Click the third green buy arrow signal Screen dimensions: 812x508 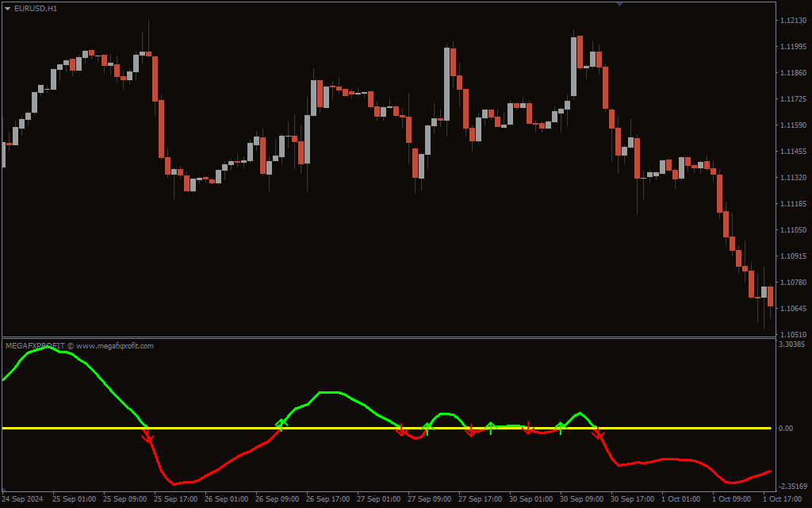(x=490, y=428)
